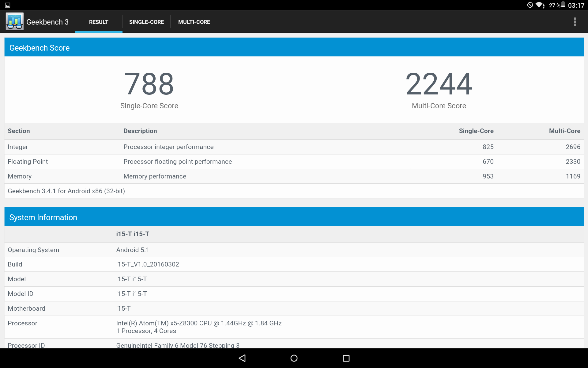Tap the Floating Point single-core value 670

click(488, 162)
